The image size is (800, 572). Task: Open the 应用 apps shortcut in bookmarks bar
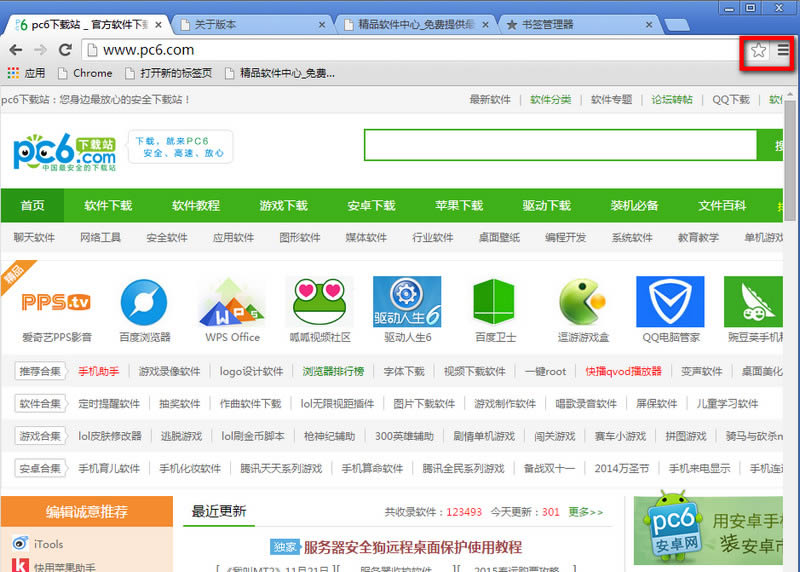[x=26, y=73]
